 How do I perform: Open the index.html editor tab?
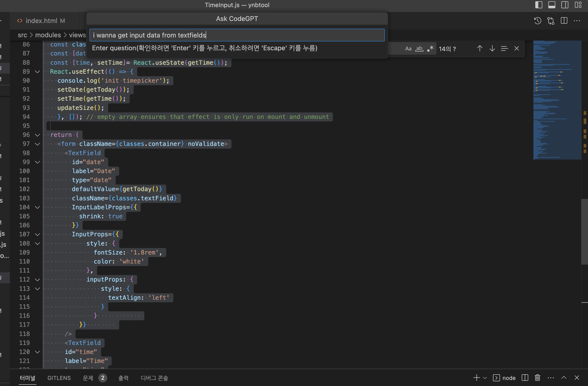[x=41, y=21]
